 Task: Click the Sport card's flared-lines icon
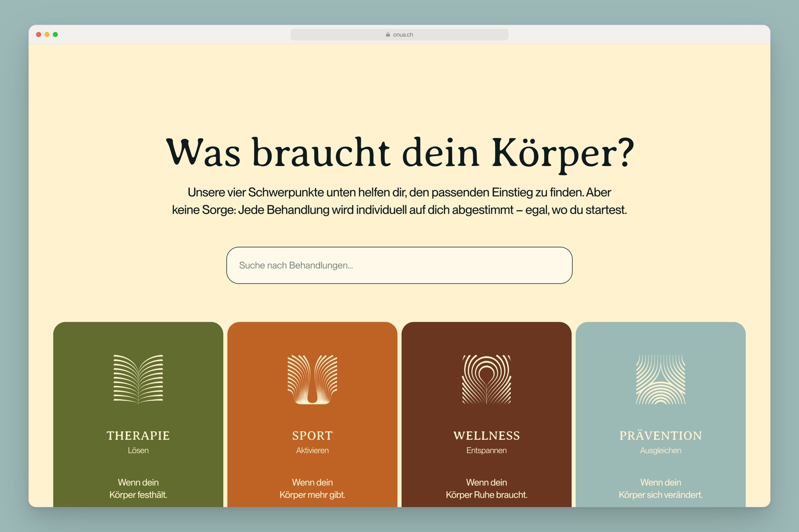click(313, 379)
